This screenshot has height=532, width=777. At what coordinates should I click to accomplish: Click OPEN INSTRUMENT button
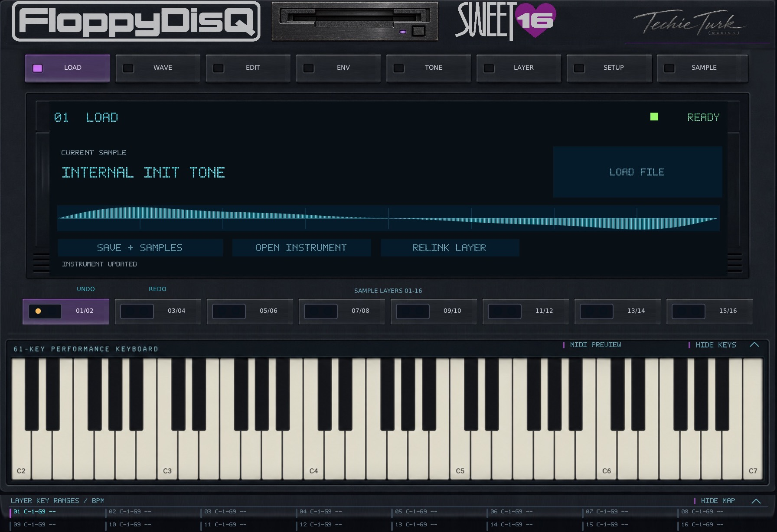point(301,248)
